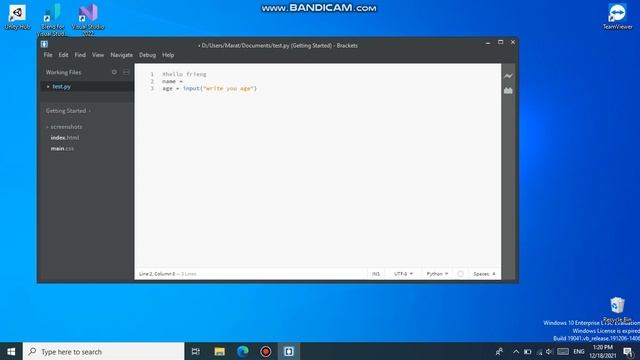Launch Microsoft Edge from taskbar

click(242, 351)
